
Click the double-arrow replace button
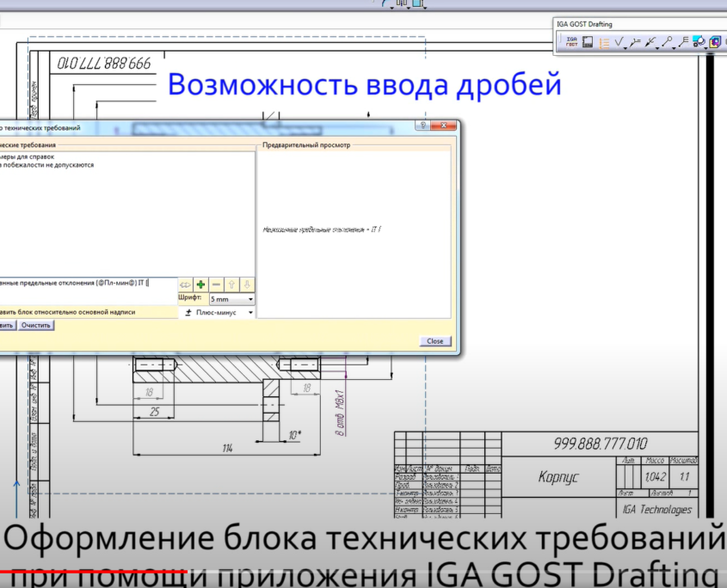(185, 285)
